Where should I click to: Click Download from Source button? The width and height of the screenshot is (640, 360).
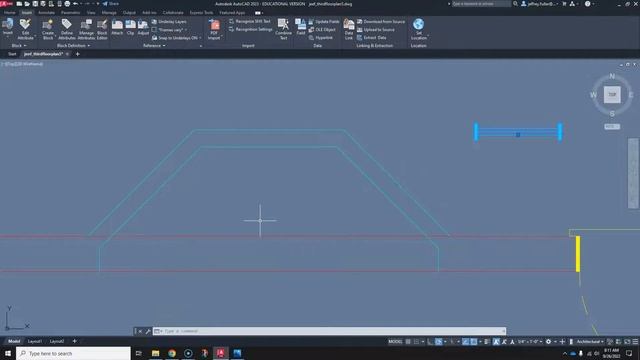tap(381, 22)
